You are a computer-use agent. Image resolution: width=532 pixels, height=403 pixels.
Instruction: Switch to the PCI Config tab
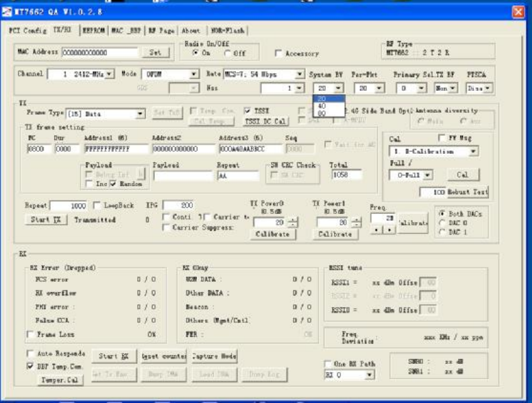(28, 31)
